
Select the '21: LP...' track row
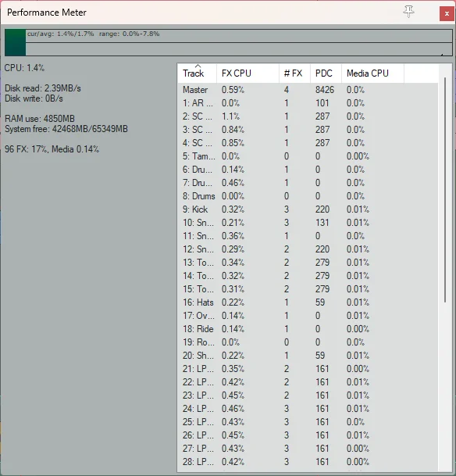[x=308, y=369]
